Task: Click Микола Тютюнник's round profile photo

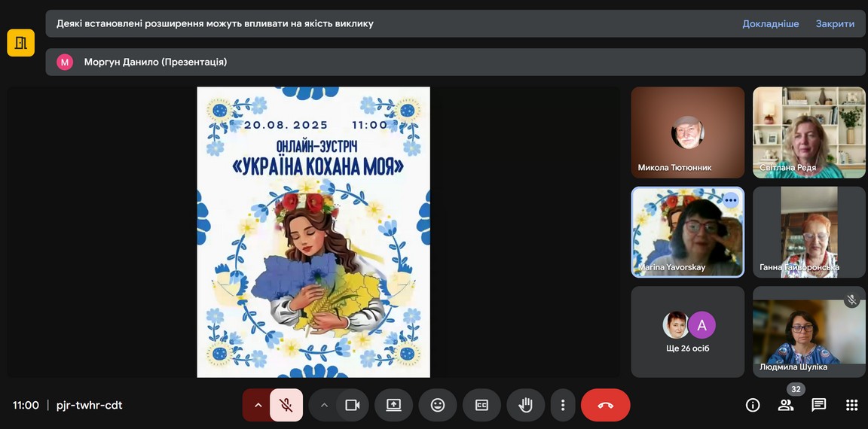Action: click(x=688, y=132)
